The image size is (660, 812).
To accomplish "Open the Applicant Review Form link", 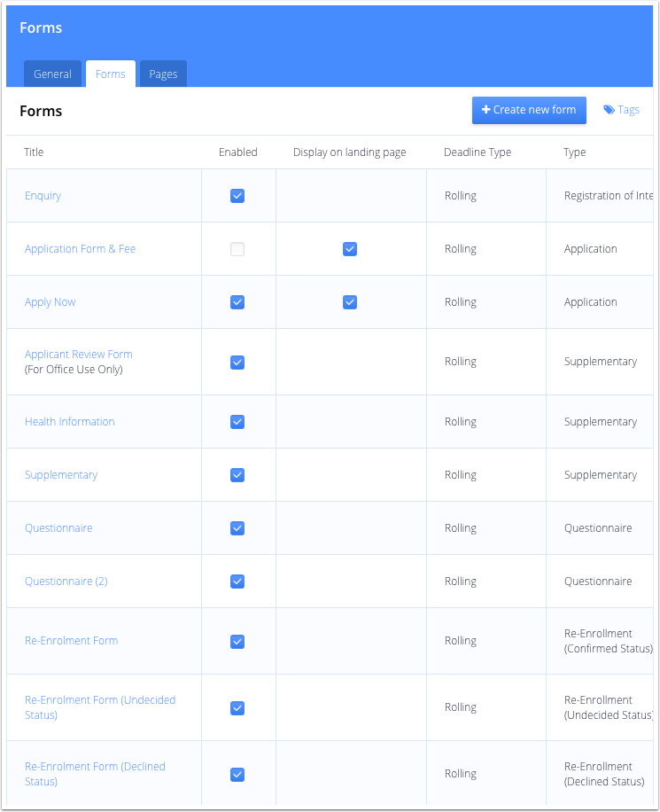I will click(x=79, y=355).
